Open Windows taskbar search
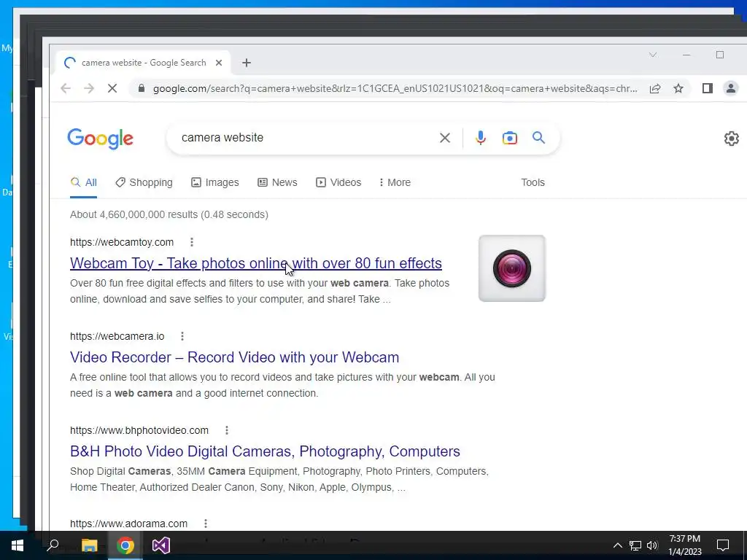Screen dimensions: 747x560 click(53, 545)
